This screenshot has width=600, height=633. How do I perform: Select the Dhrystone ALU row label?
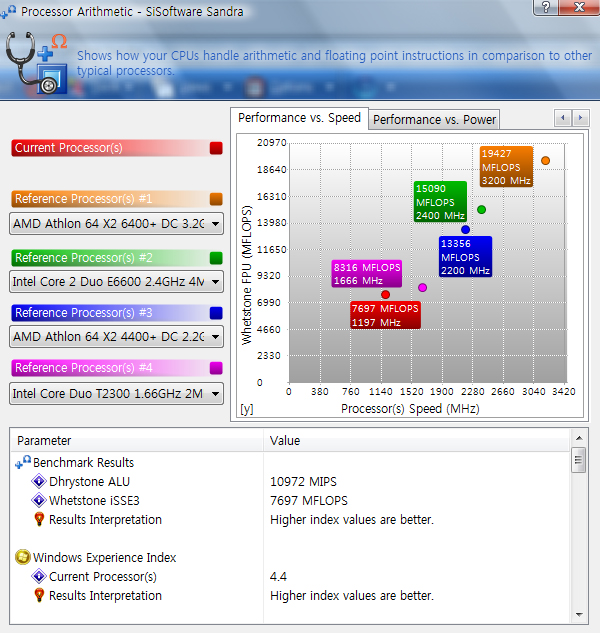(x=89, y=482)
